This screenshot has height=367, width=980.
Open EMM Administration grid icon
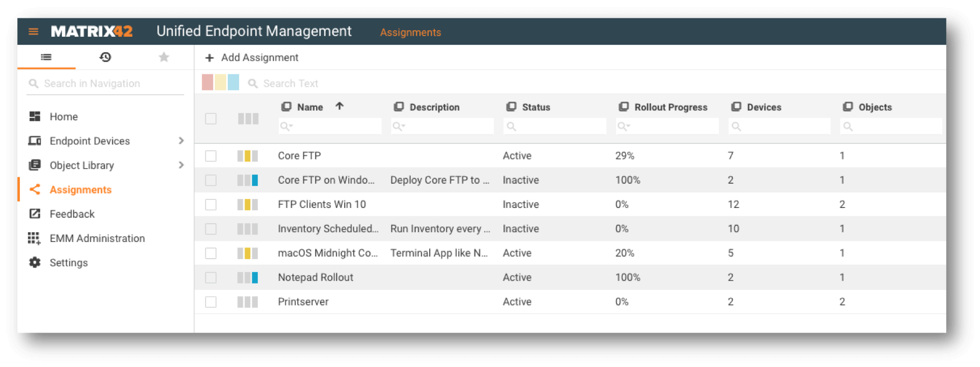[34, 238]
